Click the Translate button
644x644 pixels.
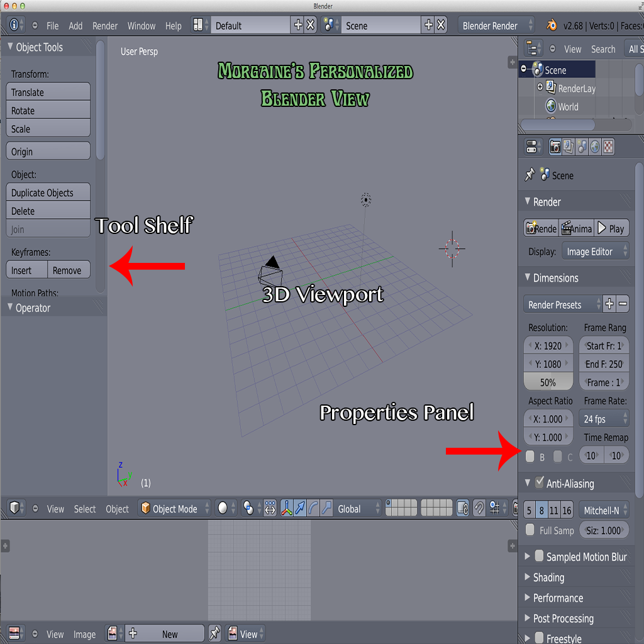pos(48,92)
